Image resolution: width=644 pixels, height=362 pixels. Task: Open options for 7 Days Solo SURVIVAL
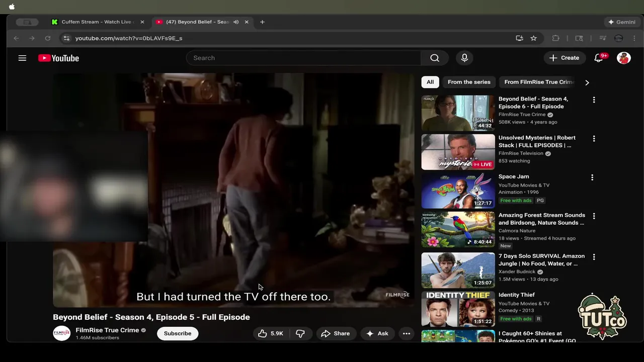tap(594, 257)
